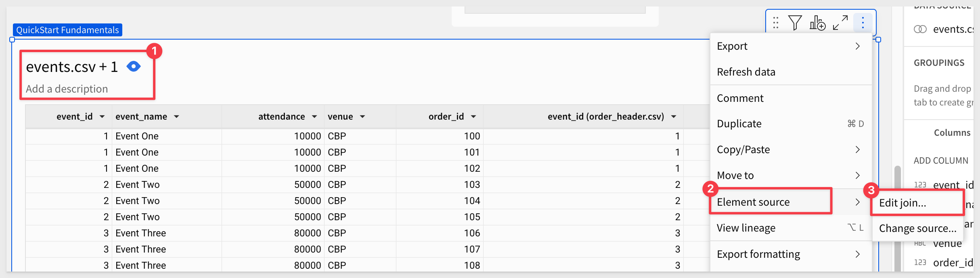980x278 pixels.
Task: Expand the Export submenu
Action: point(791,46)
